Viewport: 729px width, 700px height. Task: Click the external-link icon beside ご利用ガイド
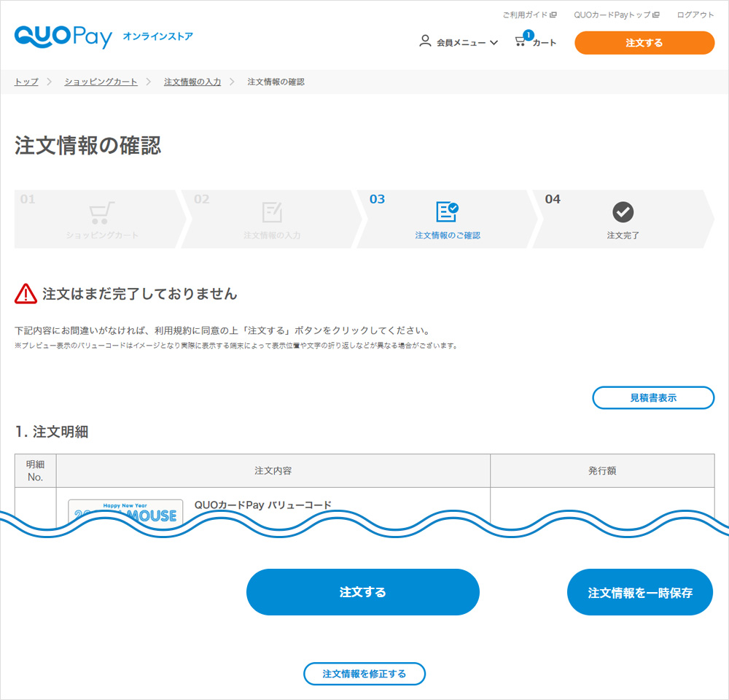[553, 15]
